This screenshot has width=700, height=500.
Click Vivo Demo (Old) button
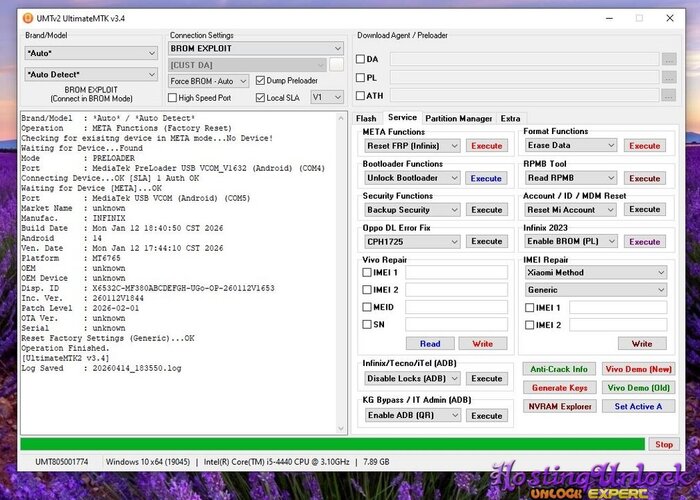point(638,388)
